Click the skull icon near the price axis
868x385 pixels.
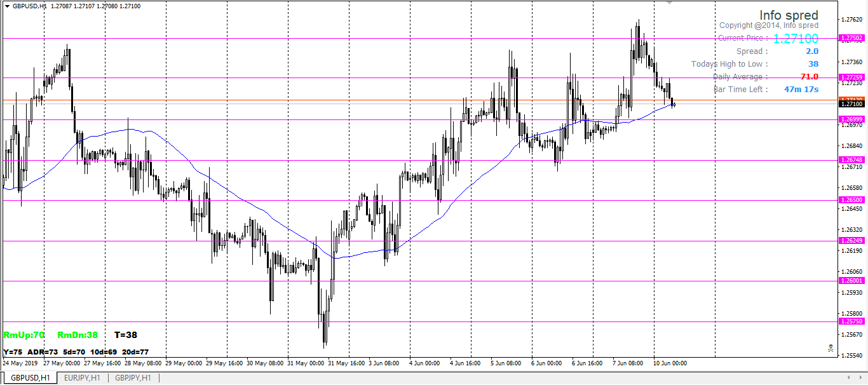point(831,348)
